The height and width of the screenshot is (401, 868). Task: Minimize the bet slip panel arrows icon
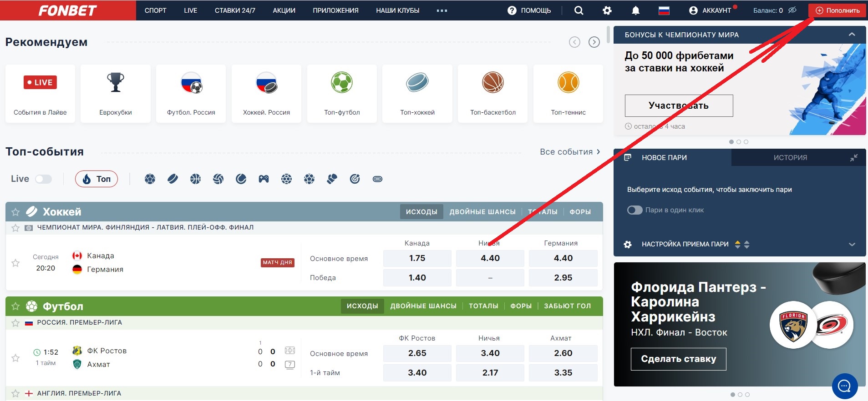854,158
